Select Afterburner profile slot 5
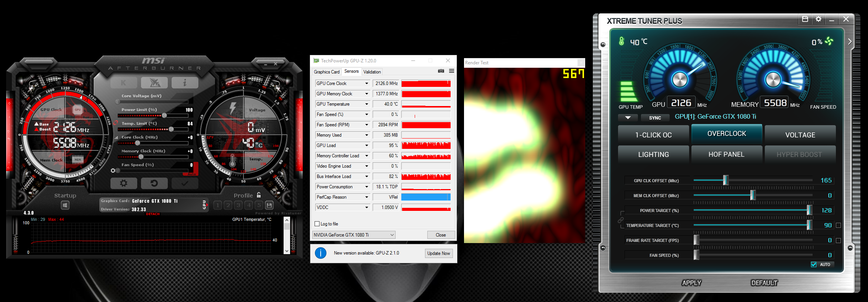The height and width of the screenshot is (302, 868). click(259, 205)
